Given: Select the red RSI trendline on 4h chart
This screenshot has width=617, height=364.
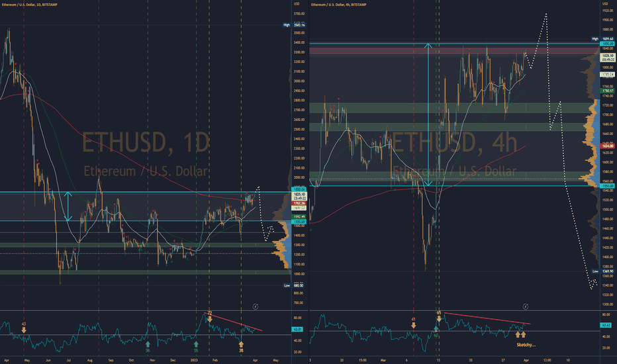Looking at the screenshot, I should coord(487,318).
